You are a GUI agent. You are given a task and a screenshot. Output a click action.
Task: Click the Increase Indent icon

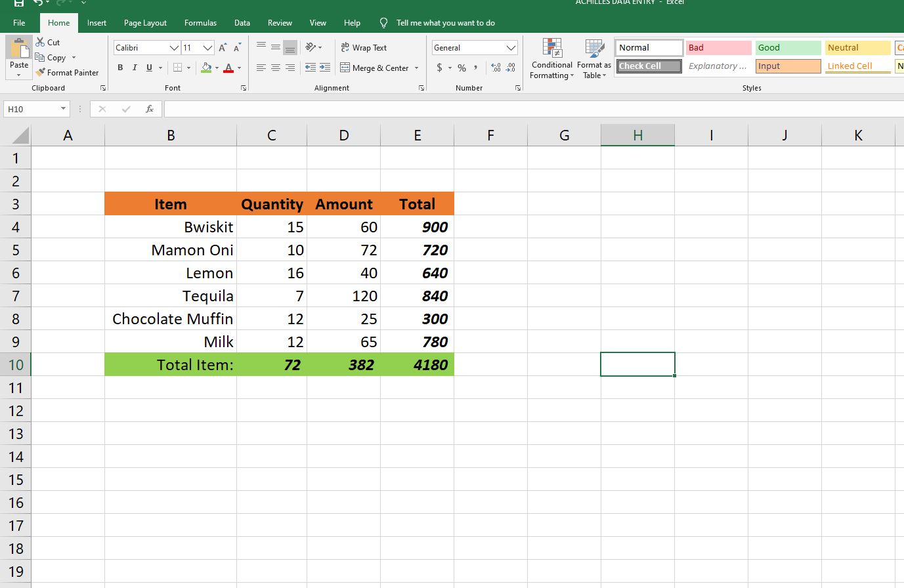point(325,68)
